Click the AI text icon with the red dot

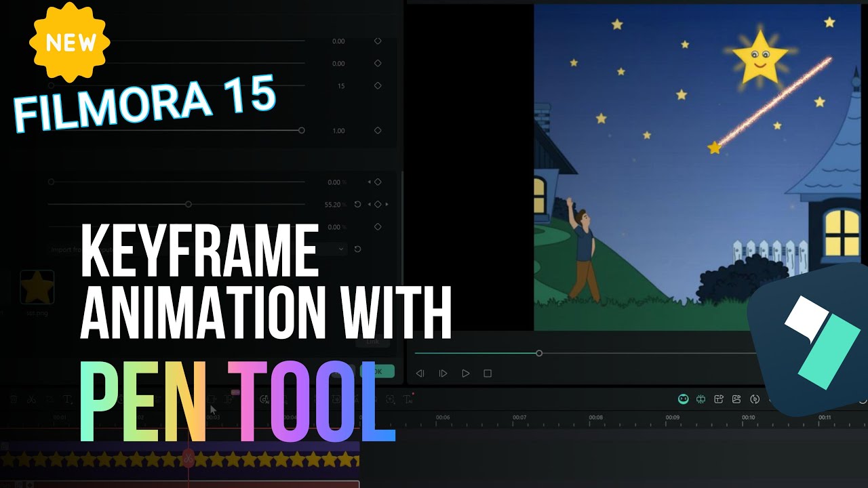(x=408, y=399)
